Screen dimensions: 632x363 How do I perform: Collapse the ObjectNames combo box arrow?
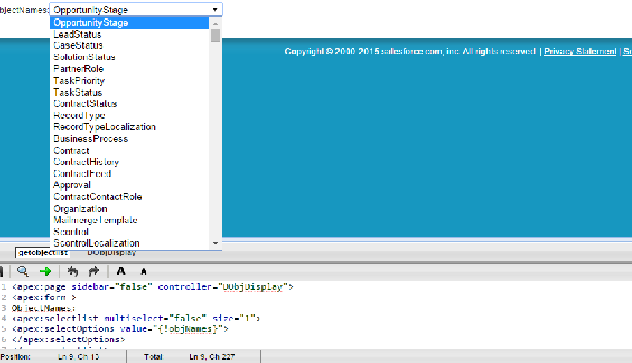[x=215, y=10]
